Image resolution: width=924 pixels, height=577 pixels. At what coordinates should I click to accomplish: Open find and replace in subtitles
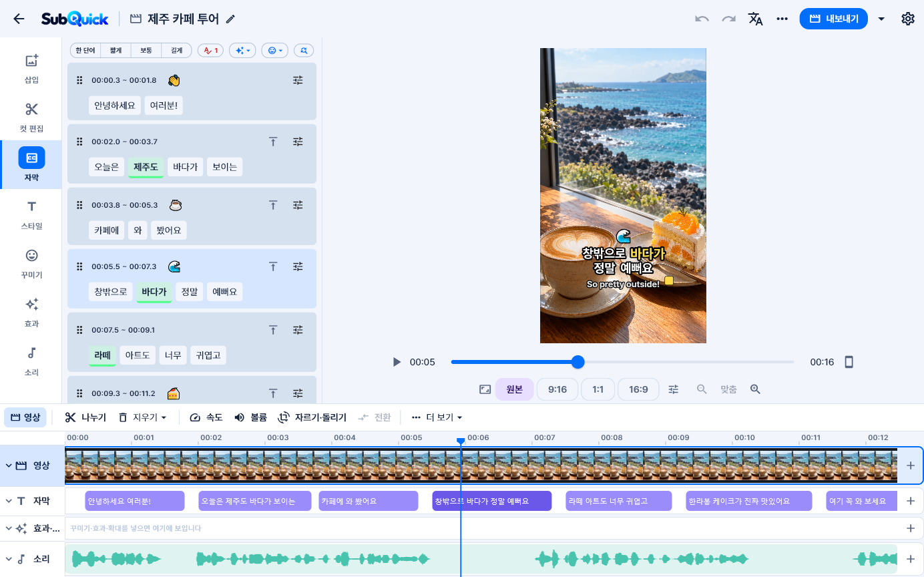coord(304,50)
